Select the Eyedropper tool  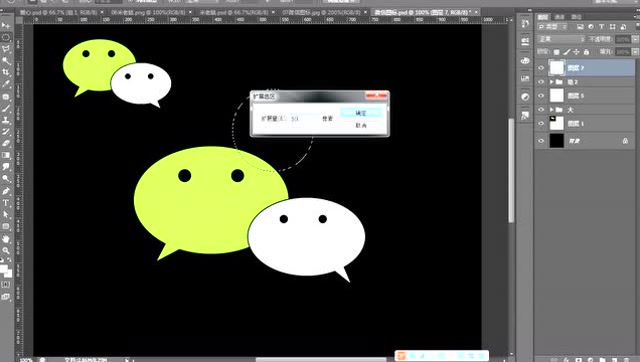coord(6,84)
